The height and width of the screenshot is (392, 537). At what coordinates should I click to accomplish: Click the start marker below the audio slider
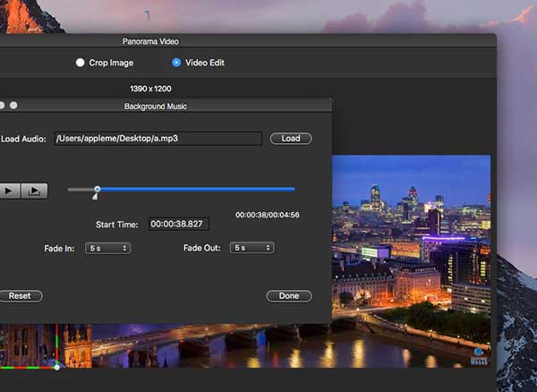pos(95,196)
